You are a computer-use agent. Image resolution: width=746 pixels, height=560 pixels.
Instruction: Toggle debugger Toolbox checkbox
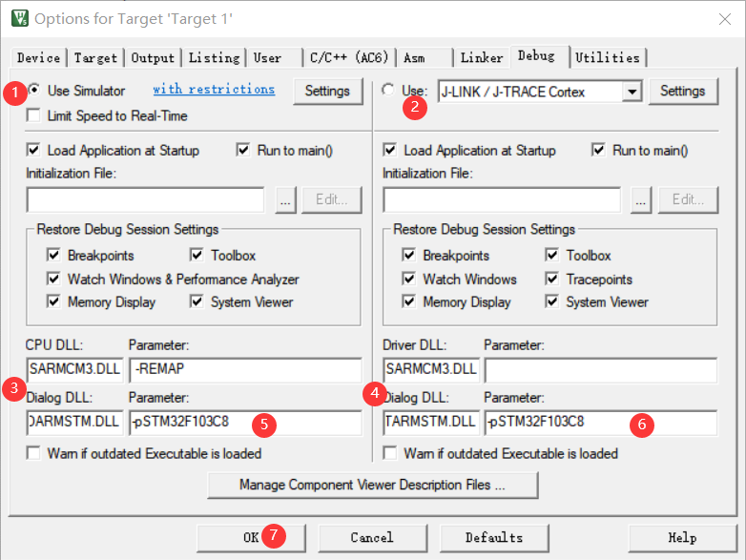click(552, 255)
